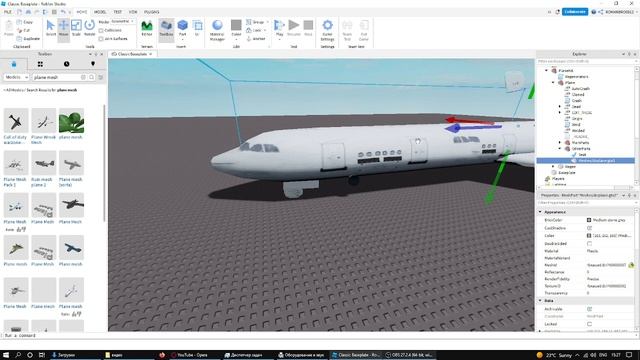Switch to the TEST ribbon tab

click(x=118, y=12)
